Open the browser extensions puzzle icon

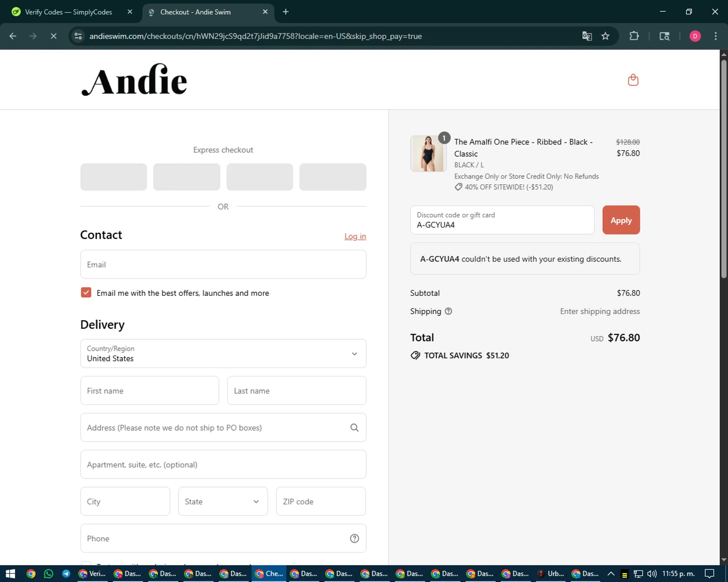point(634,36)
